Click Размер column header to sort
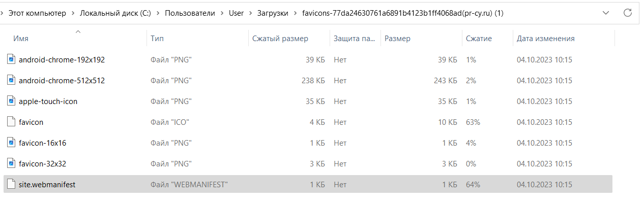This screenshot has height=204, width=644. pyautogui.click(x=398, y=39)
